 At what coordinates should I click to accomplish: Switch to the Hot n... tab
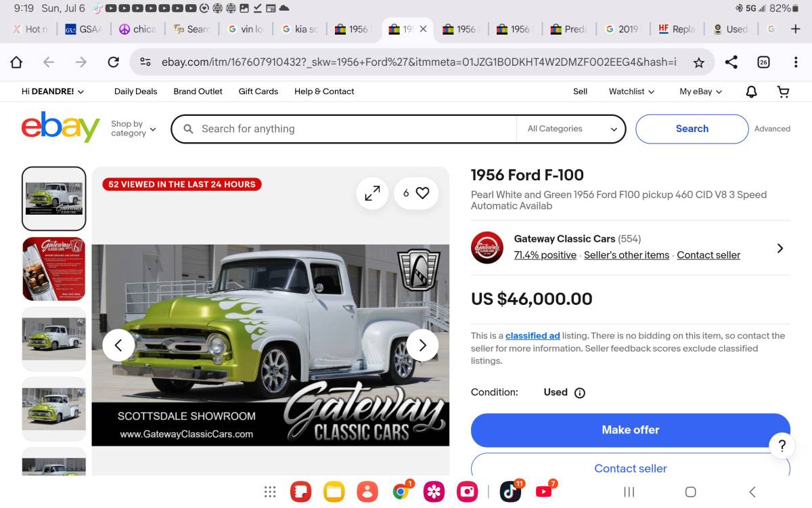(30, 29)
